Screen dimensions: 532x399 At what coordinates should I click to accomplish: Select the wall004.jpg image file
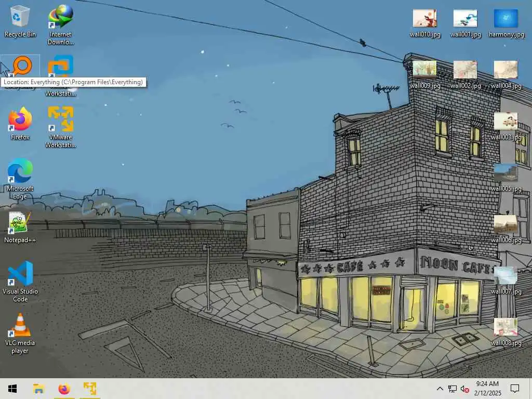click(506, 75)
